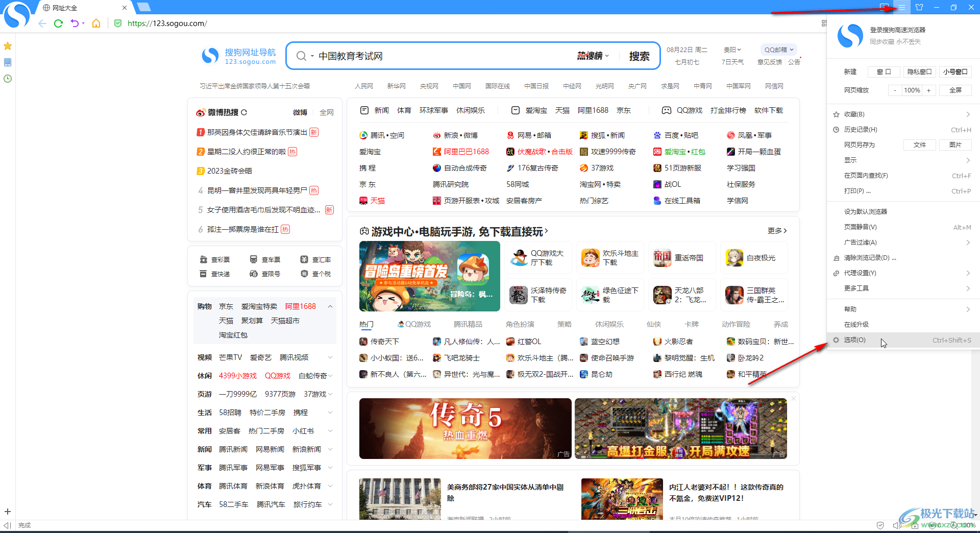Expand the QQ邮箱 dropdown near the date
The width and height of the screenshot is (980, 533).
778,49
